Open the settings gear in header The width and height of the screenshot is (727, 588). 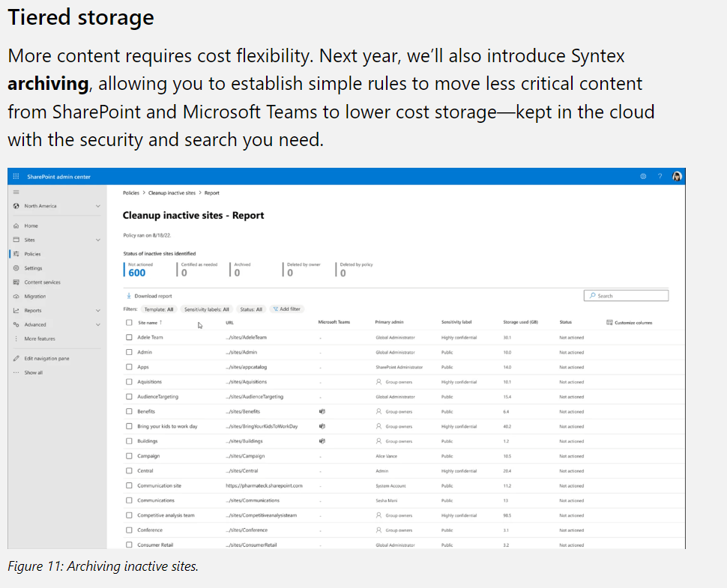coord(643,177)
